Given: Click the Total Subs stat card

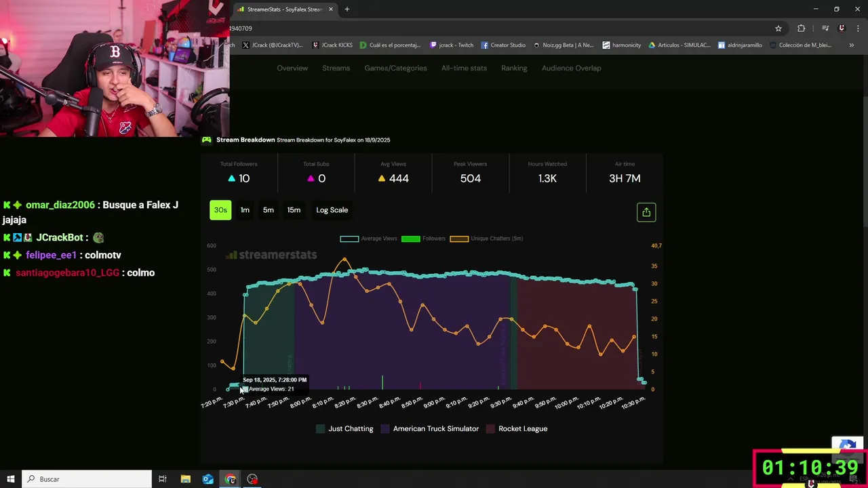Looking at the screenshot, I should pos(316,173).
